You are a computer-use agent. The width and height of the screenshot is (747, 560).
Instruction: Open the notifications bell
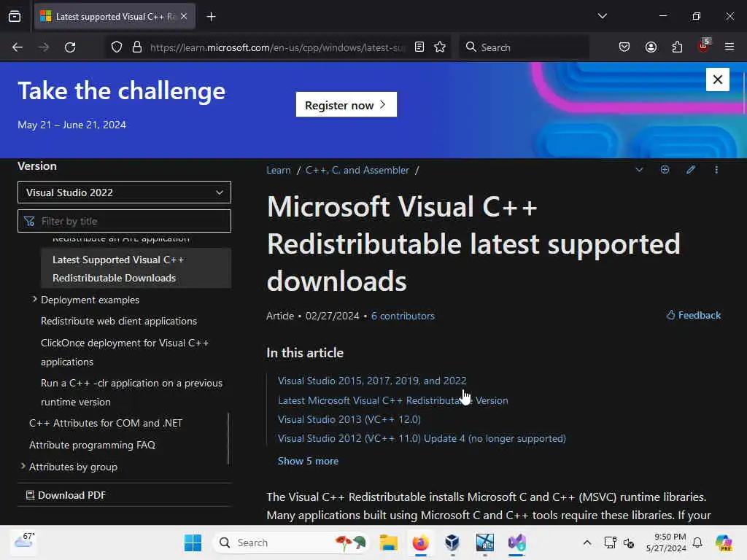(697, 542)
